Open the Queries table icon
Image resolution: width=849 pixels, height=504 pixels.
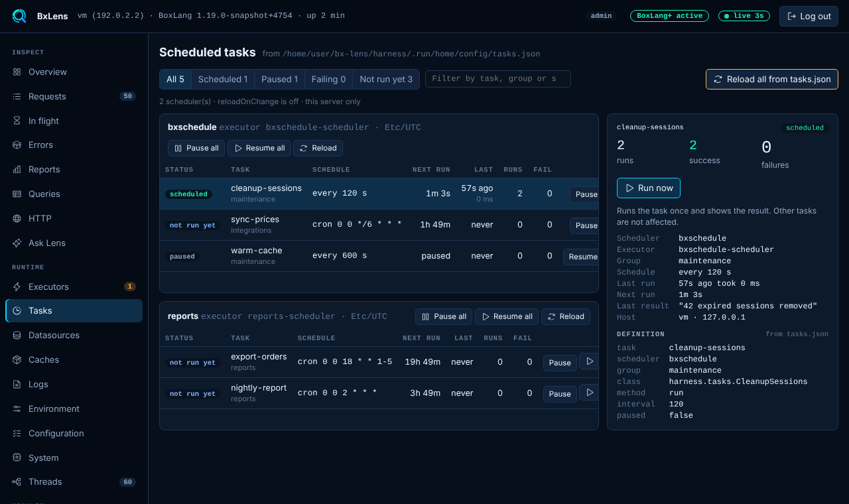click(x=17, y=194)
